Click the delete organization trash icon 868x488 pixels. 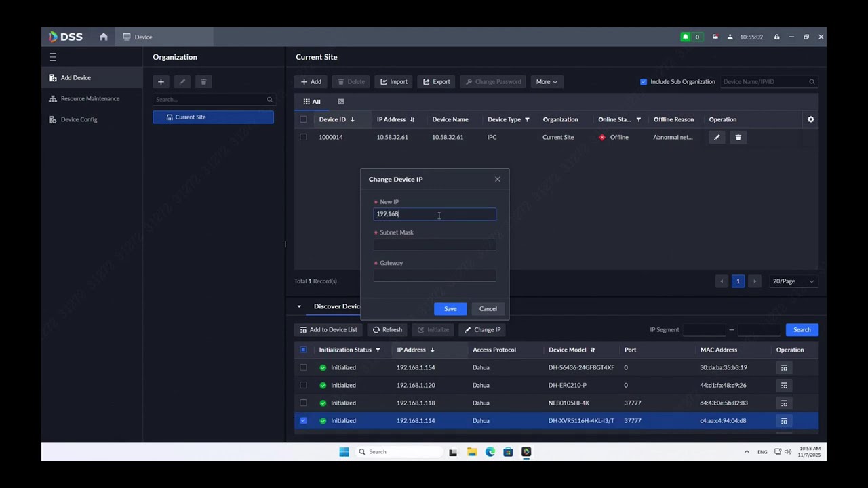click(203, 82)
